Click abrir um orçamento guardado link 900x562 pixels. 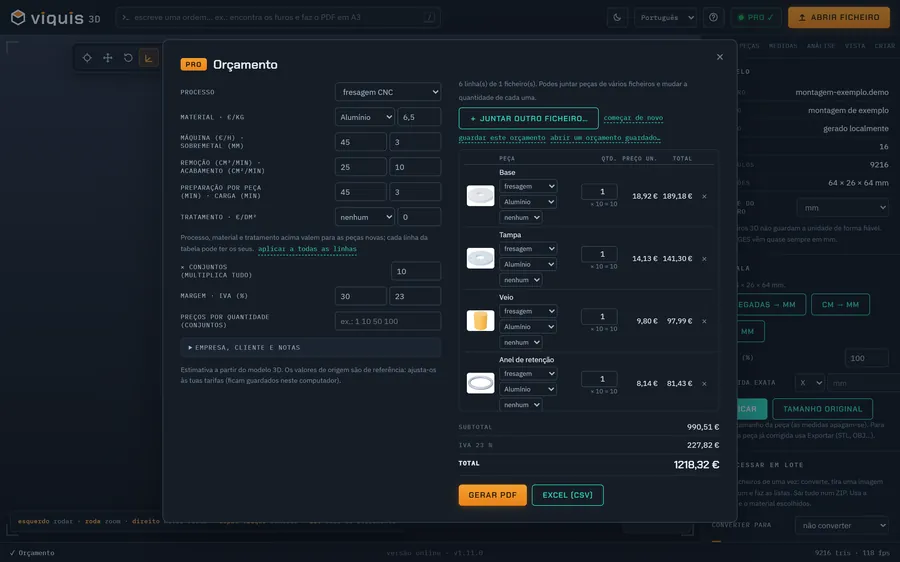[605, 138]
